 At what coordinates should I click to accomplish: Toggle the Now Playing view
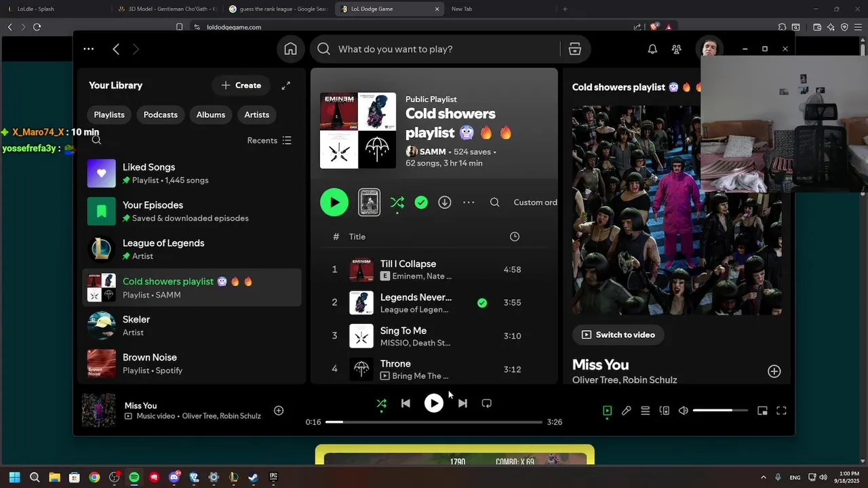pyautogui.click(x=608, y=411)
